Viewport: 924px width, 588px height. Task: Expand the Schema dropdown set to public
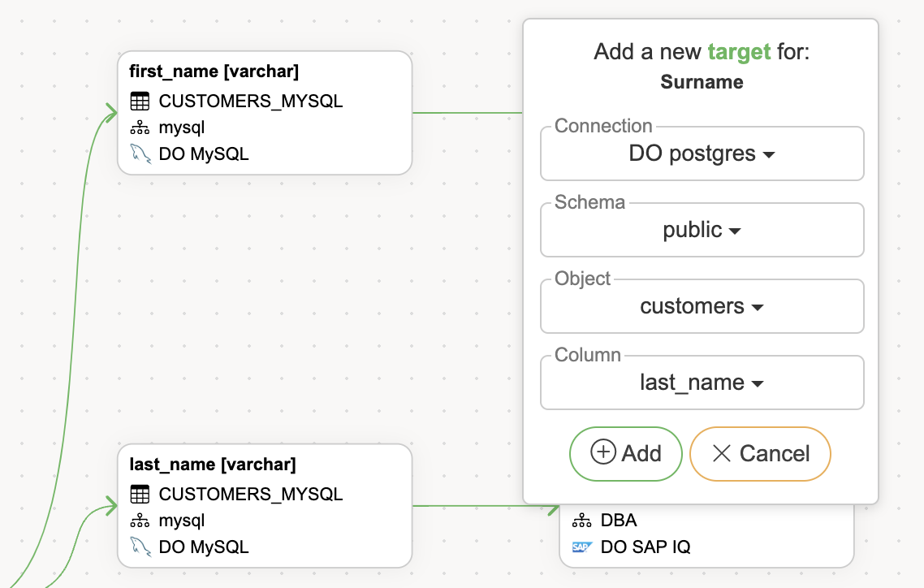point(702,230)
